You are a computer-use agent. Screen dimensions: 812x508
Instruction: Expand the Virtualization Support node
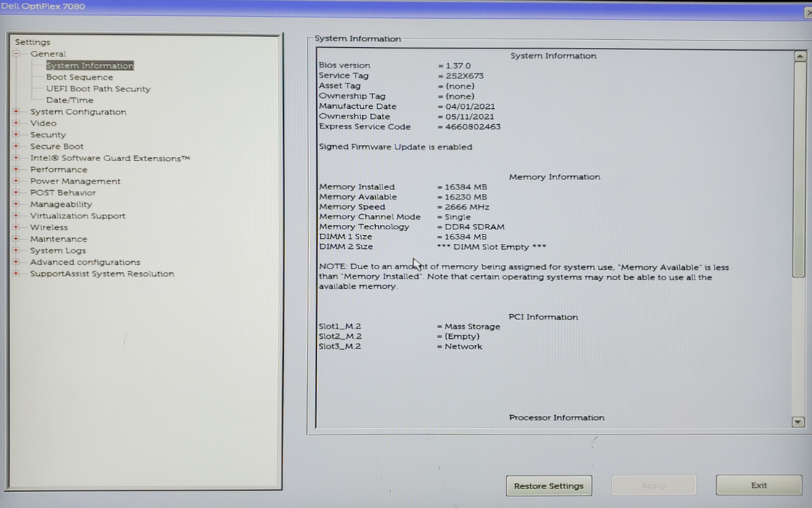pos(16,216)
